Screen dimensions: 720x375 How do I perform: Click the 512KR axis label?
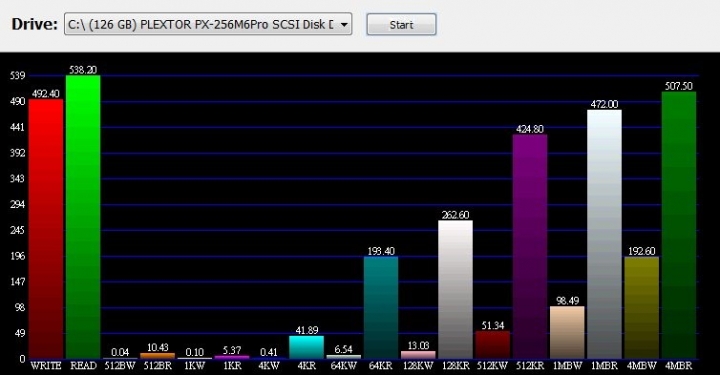coord(530,366)
